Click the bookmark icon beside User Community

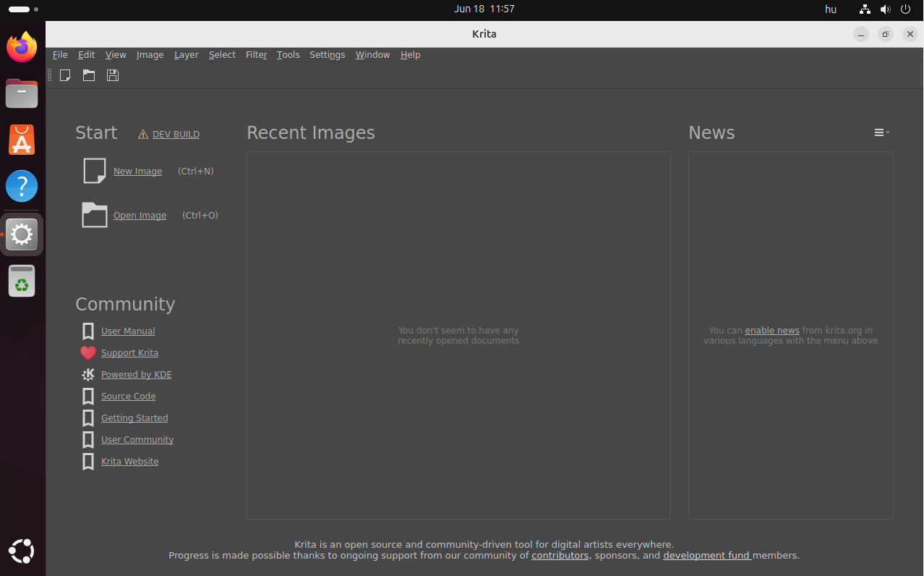click(88, 440)
